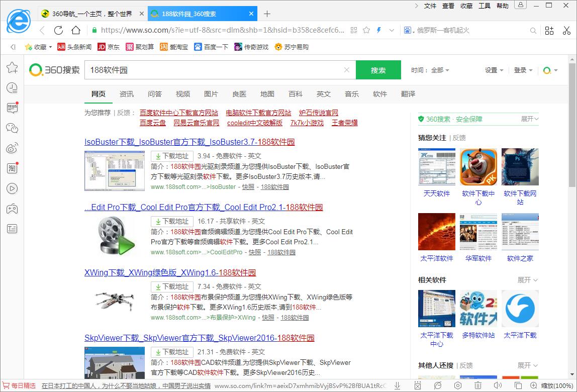Click the green 搜索 search button
This screenshot has width=577, height=392.
[x=378, y=70]
